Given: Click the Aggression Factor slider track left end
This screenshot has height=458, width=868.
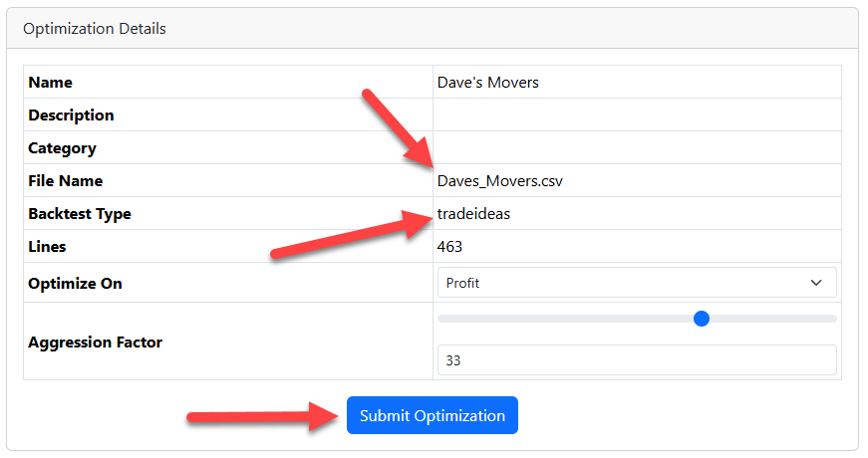Looking at the screenshot, I should (x=440, y=319).
